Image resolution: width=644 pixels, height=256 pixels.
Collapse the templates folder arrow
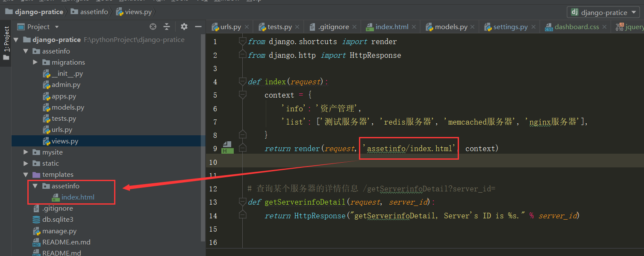point(26,175)
